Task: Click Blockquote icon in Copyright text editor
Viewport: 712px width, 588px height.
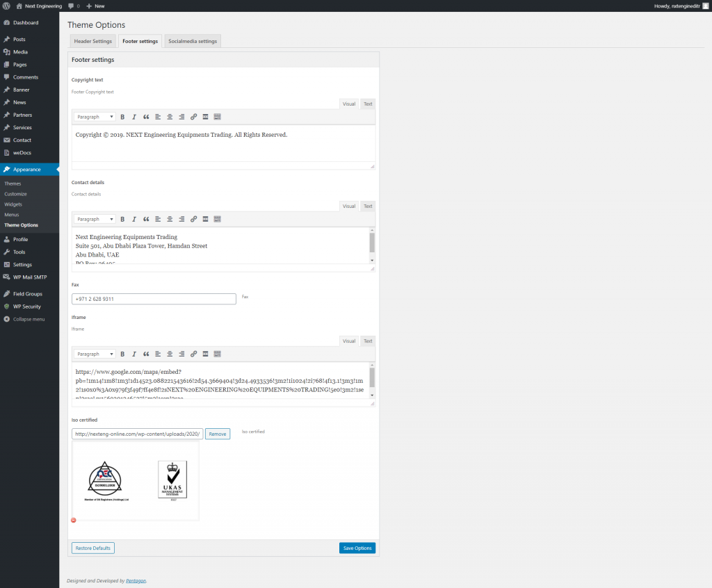Action: pyautogui.click(x=146, y=117)
